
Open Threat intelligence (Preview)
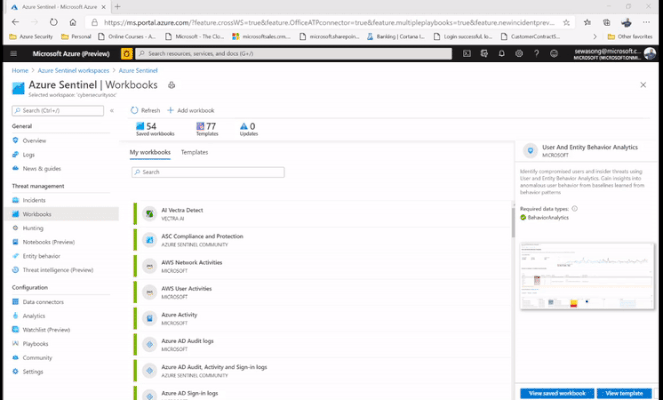coord(60,270)
